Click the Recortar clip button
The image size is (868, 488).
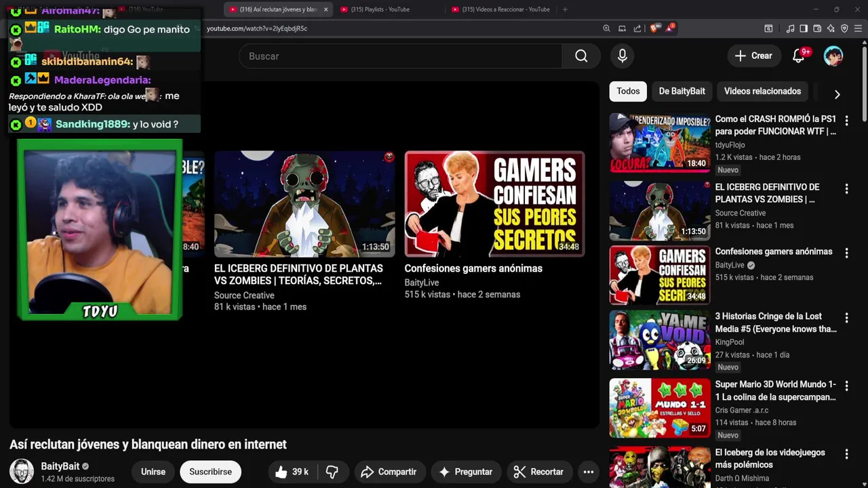(x=538, y=472)
